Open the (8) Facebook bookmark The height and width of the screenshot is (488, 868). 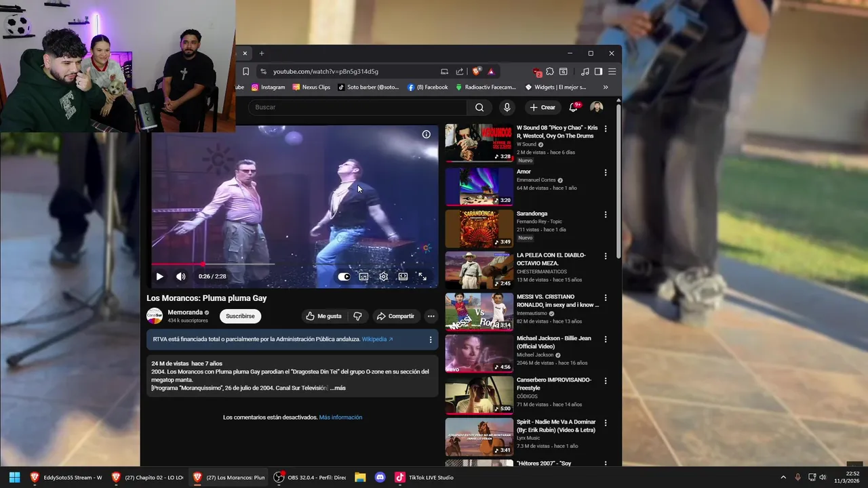coord(427,87)
